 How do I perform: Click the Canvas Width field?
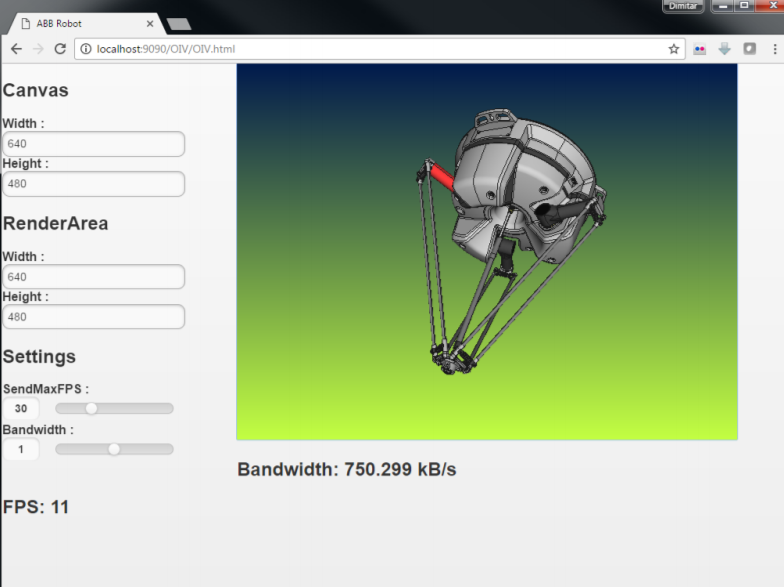(93, 144)
